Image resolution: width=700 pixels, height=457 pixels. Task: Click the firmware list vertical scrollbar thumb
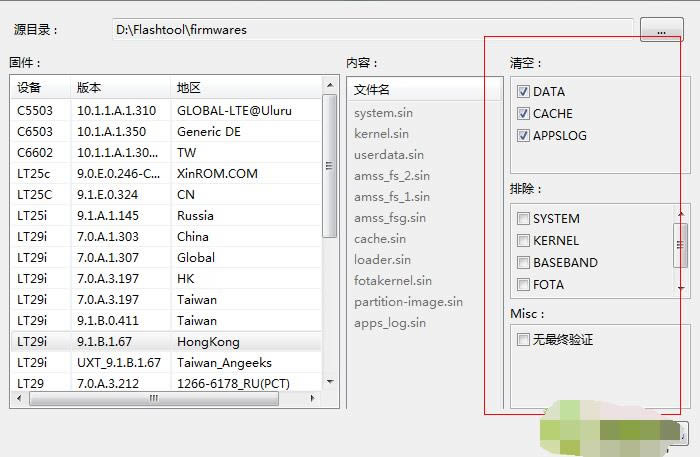click(330, 168)
